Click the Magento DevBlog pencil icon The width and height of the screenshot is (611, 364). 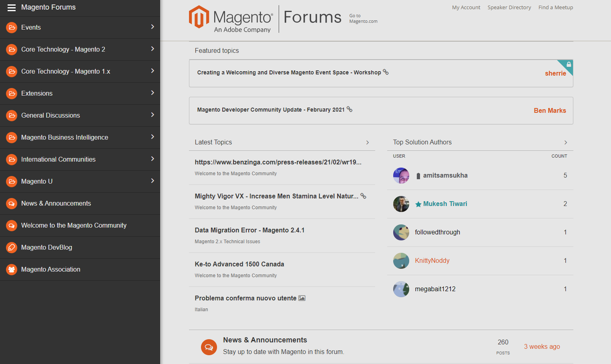[x=12, y=248]
